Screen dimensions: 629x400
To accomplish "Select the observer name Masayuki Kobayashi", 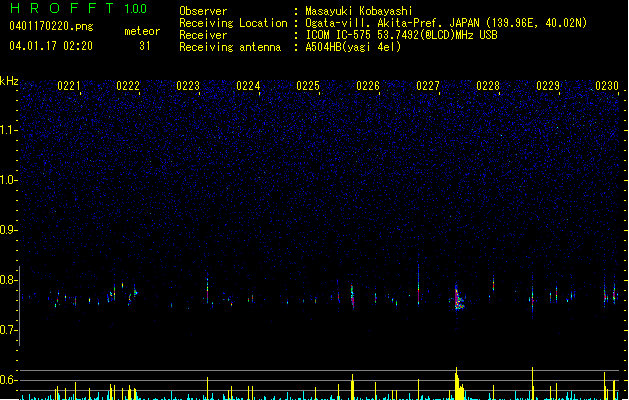I will (x=358, y=11).
